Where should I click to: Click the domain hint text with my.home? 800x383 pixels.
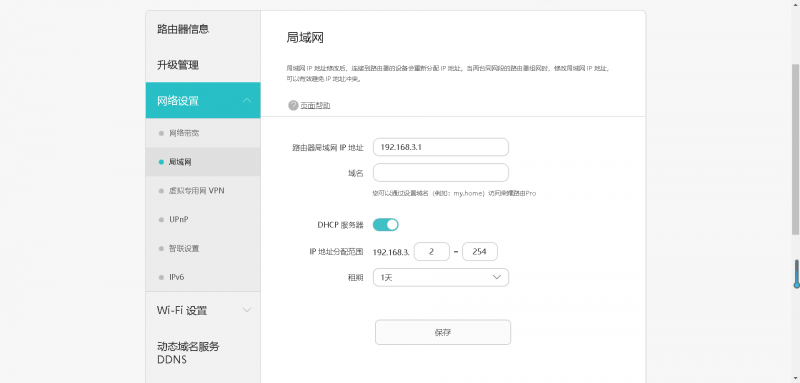[454, 194]
